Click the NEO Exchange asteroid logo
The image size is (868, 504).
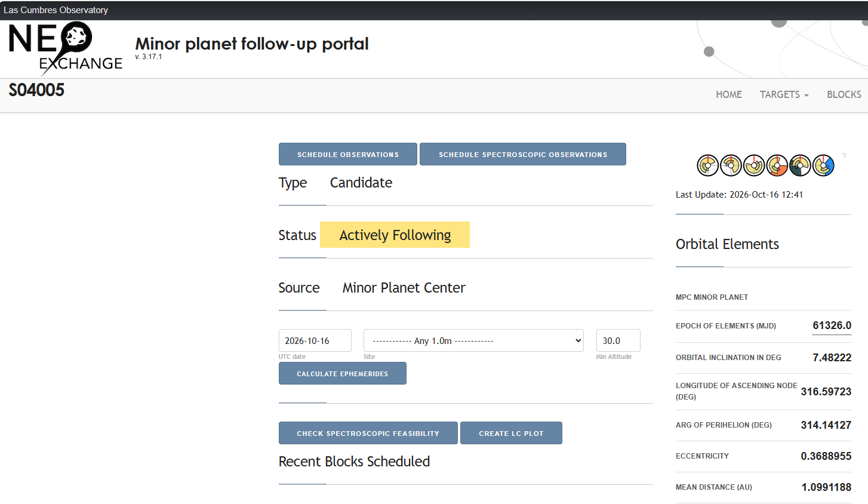click(66, 48)
